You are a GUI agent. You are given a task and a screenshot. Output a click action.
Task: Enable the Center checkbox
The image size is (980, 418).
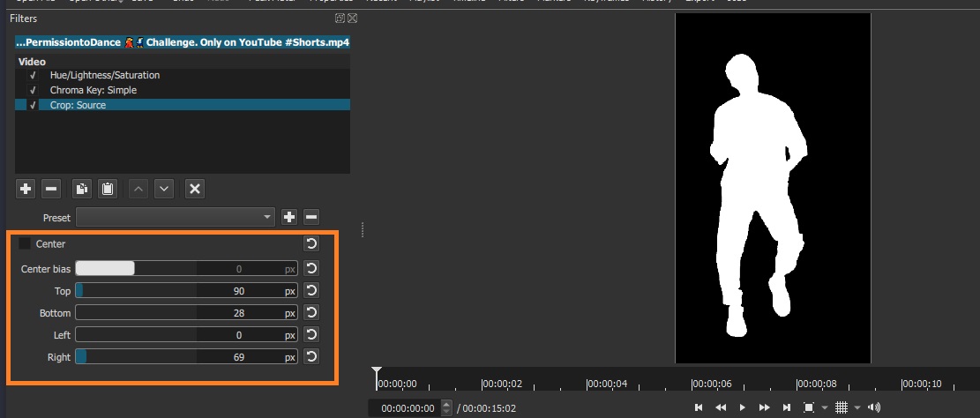[x=25, y=243]
